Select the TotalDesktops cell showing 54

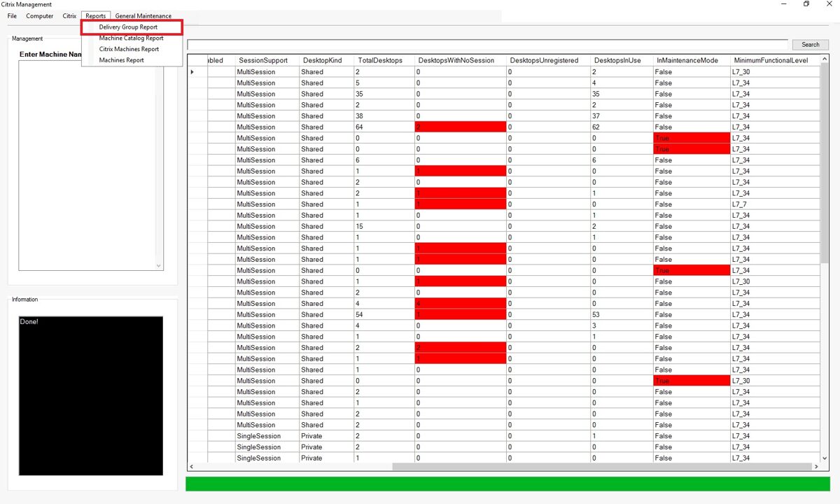384,314
